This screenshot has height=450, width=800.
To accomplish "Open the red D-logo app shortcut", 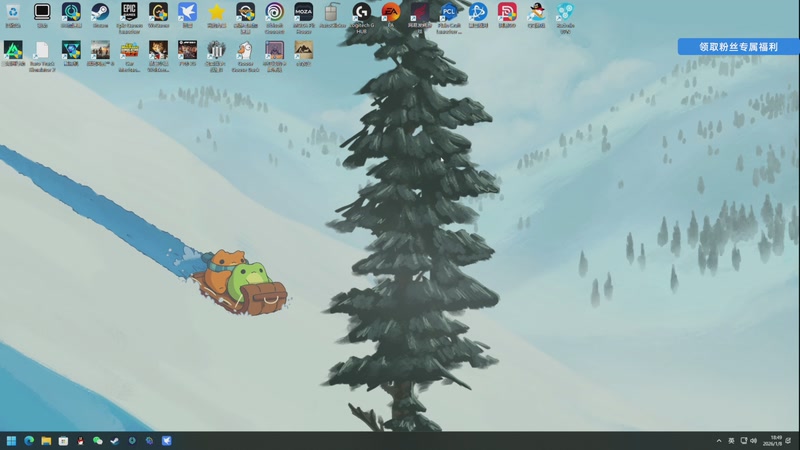I will point(507,15).
